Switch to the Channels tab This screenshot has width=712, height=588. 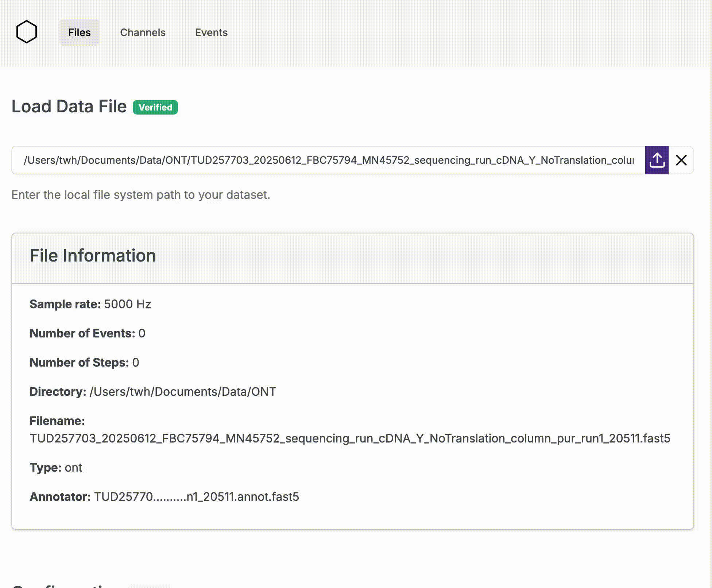(x=143, y=32)
